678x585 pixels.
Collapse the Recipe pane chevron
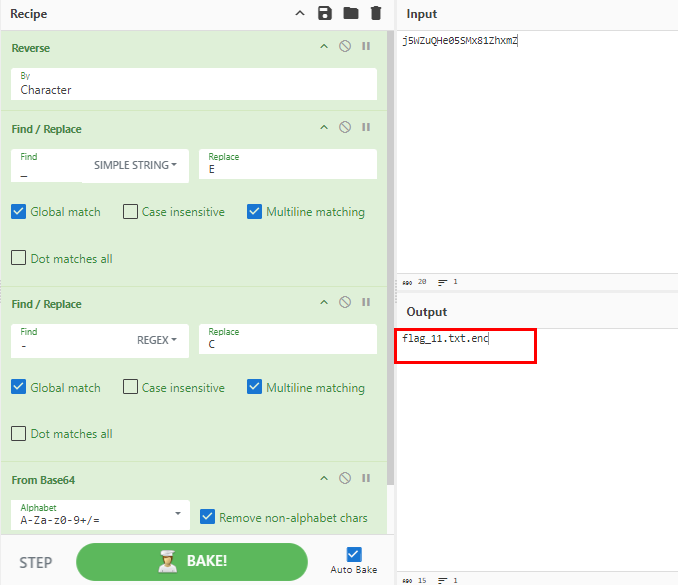pos(300,13)
